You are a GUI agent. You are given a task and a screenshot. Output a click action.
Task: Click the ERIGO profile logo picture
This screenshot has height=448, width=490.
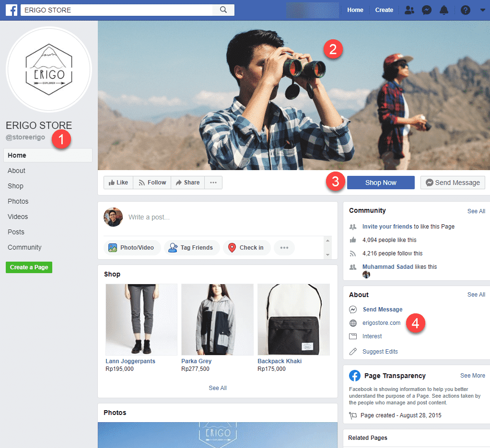click(48, 69)
